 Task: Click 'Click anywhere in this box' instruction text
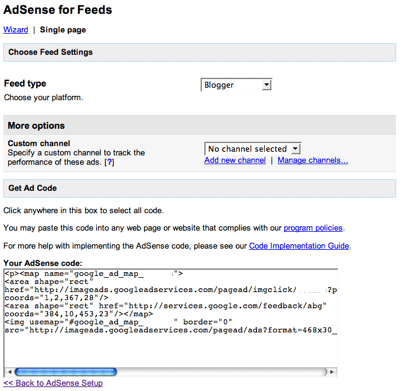(x=83, y=211)
